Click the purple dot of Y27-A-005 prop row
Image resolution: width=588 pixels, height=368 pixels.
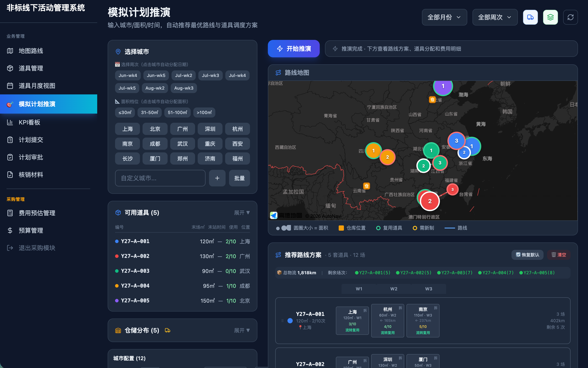pyautogui.click(x=117, y=301)
